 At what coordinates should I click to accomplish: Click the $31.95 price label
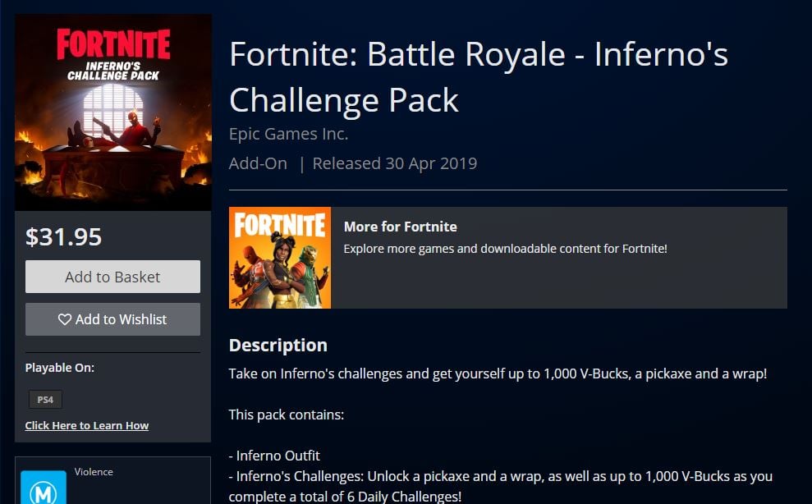coord(63,236)
